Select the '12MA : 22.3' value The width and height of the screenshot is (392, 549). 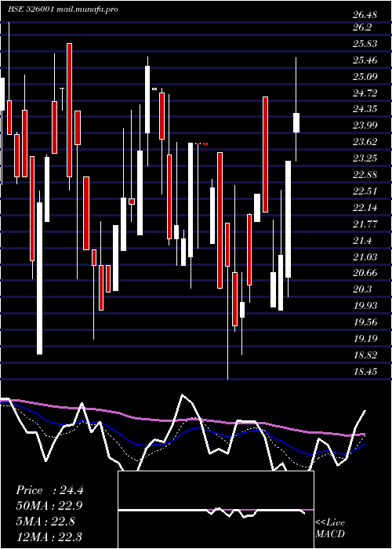click(49, 536)
